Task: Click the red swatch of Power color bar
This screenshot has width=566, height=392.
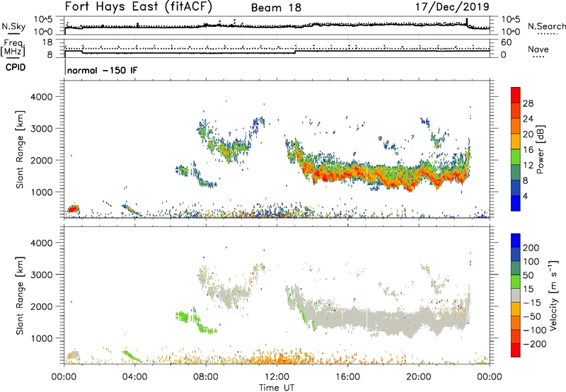Action: click(516, 95)
